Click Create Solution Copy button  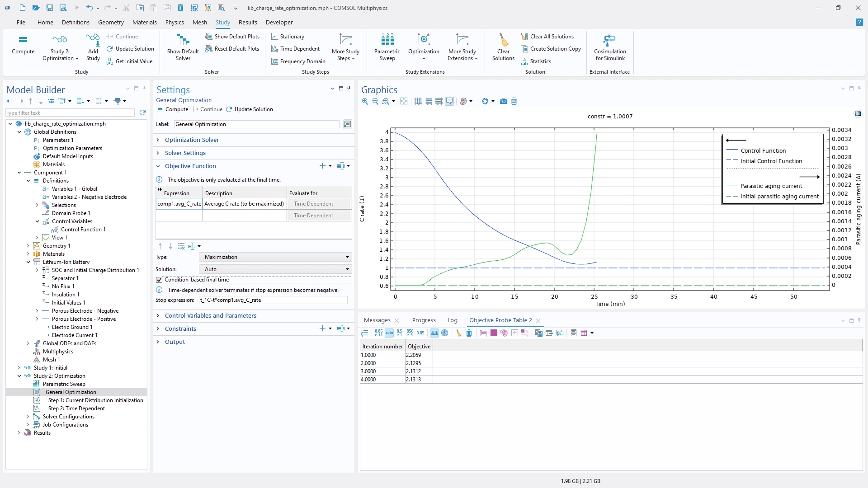point(551,49)
